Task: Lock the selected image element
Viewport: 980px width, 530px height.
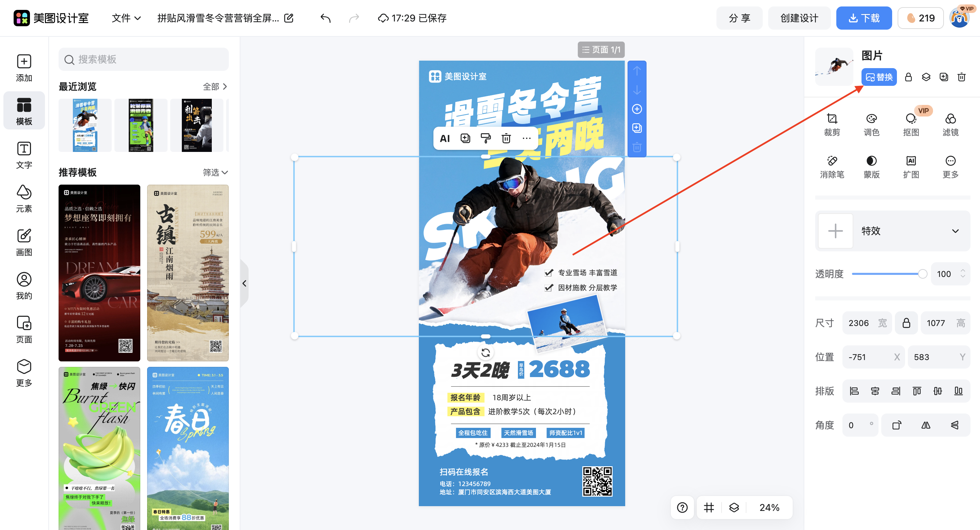Action: tap(908, 77)
